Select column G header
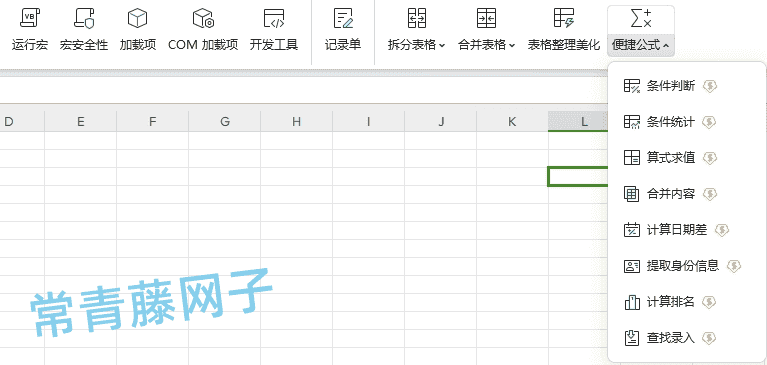The width and height of the screenshot is (767, 365). [x=225, y=121]
